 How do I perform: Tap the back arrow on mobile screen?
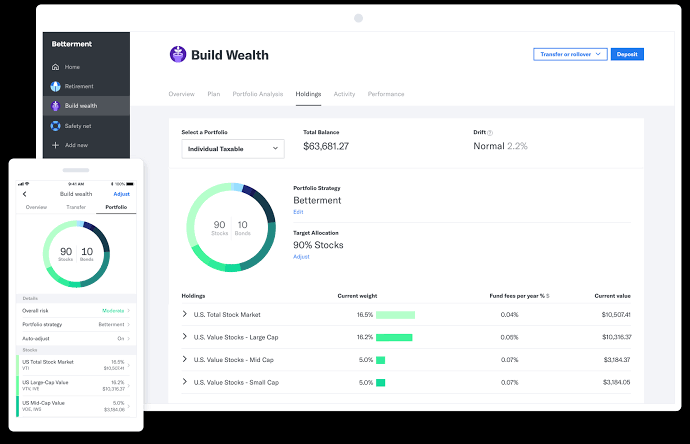click(24, 194)
